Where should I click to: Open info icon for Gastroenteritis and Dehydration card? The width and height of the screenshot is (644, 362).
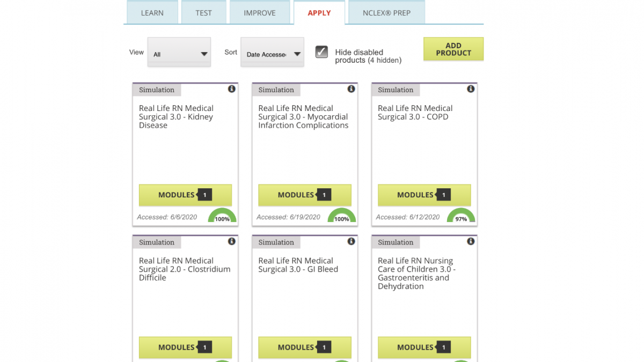[471, 241]
